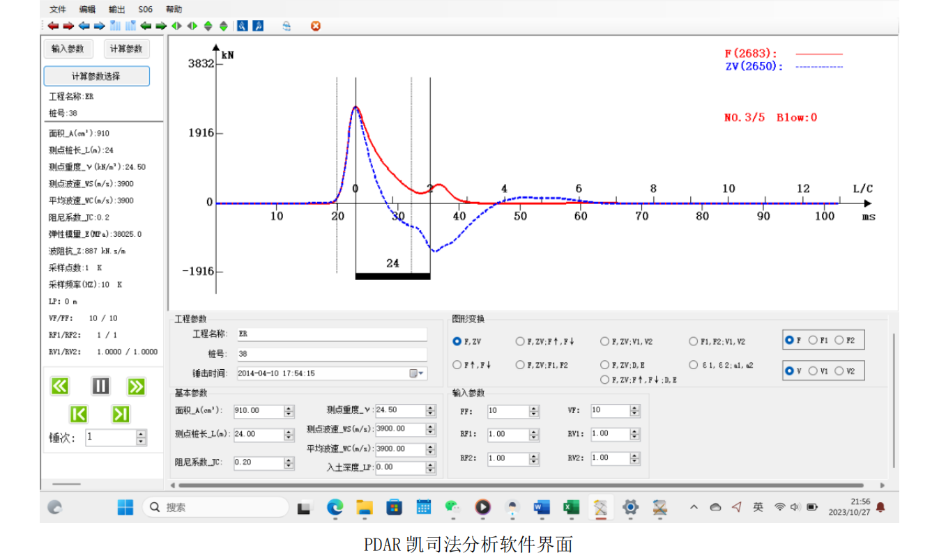Click the 工程名称 text field containing ER
The height and width of the screenshot is (560, 939).
pos(331,334)
